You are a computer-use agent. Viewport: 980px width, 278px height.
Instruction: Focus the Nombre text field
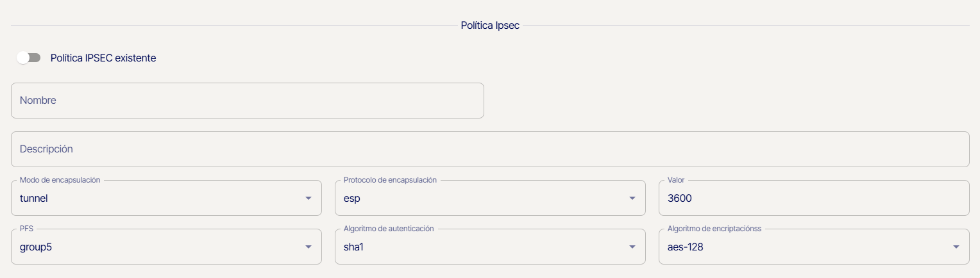tap(247, 101)
